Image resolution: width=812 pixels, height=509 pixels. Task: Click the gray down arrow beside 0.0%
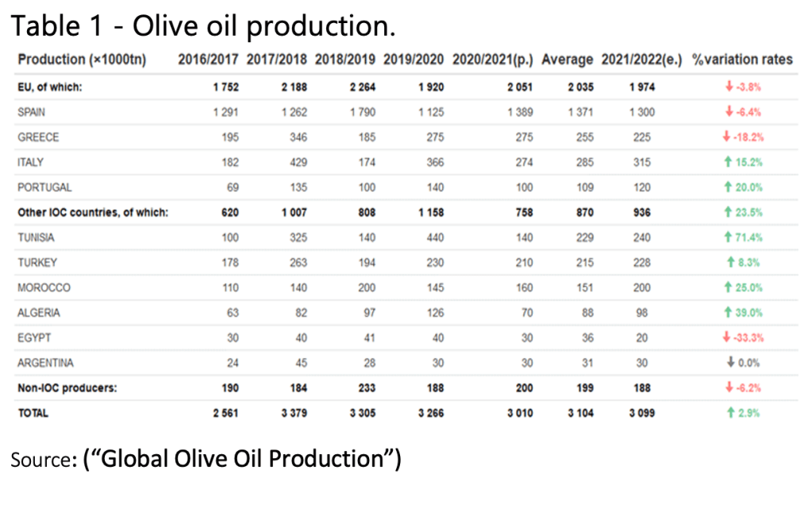[729, 363]
